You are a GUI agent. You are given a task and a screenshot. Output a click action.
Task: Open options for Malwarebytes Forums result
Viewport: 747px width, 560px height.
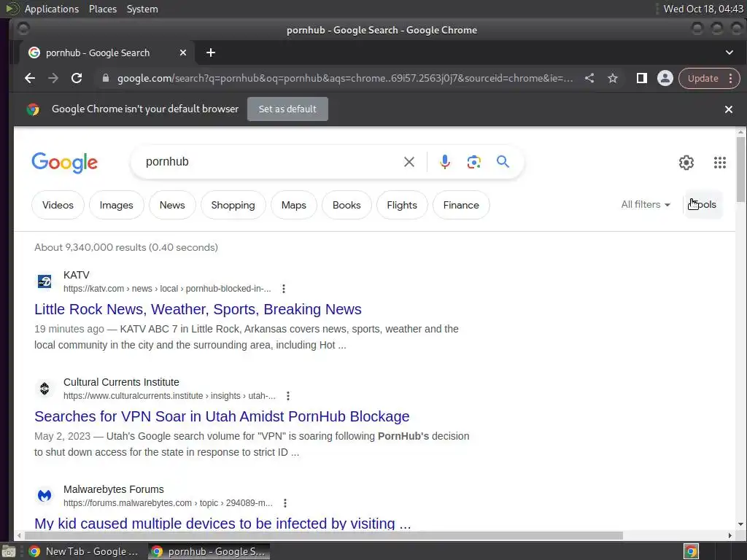coord(285,503)
